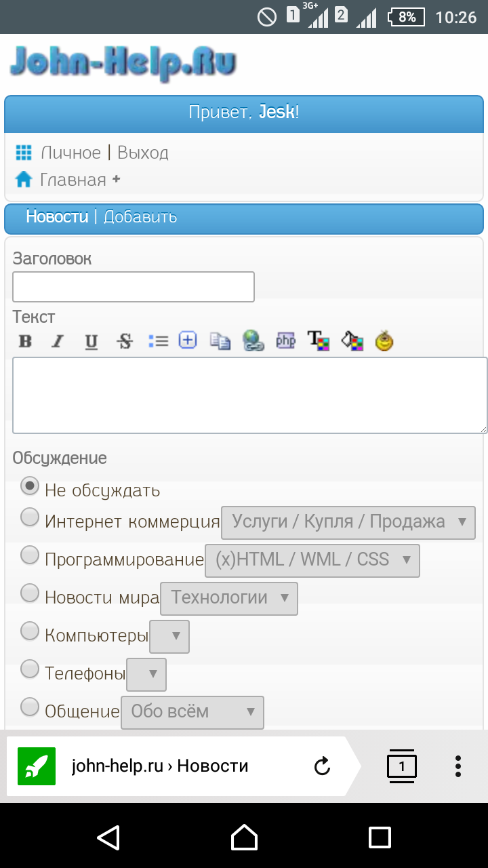This screenshot has width=488, height=868.
Task: Select the 'Не обсуждать' radio button
Action: pyautogui.click(x=30, y=486)
